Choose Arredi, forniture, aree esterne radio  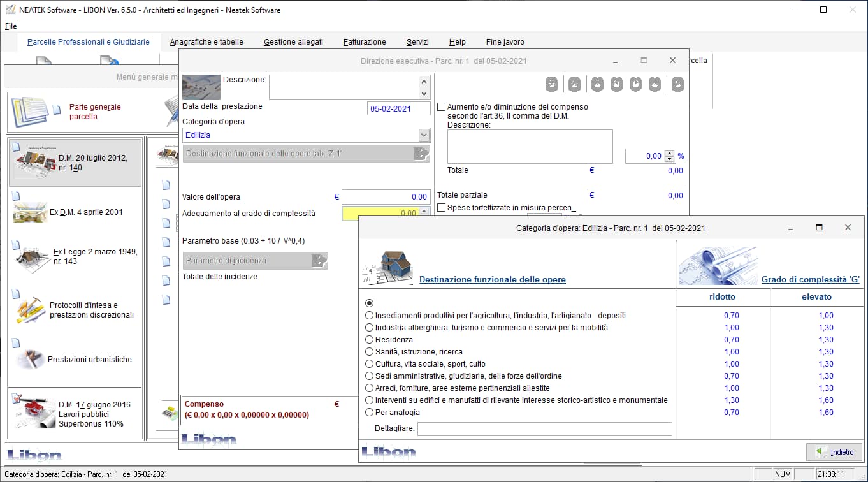[x=369, y=388]
